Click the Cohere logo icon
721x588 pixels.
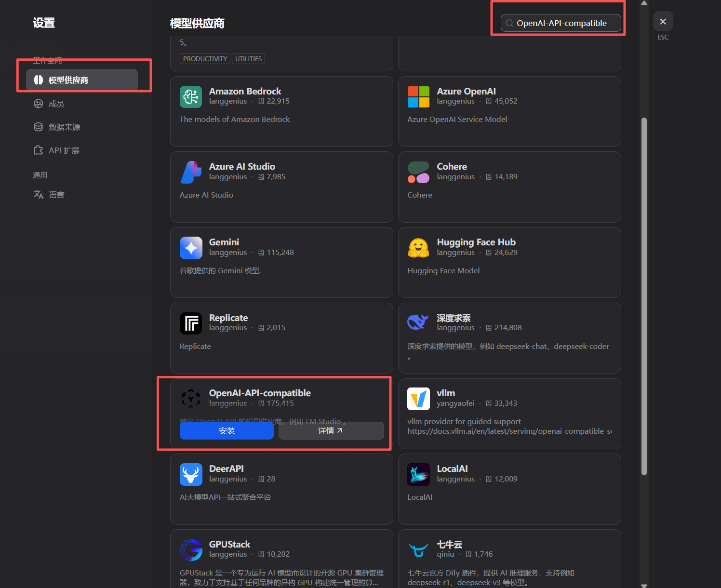click(x=419, y=173)
